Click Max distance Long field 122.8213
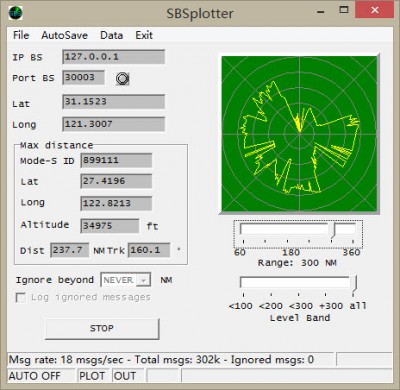This screenshot has height=390, width=400. pos(116,203)
